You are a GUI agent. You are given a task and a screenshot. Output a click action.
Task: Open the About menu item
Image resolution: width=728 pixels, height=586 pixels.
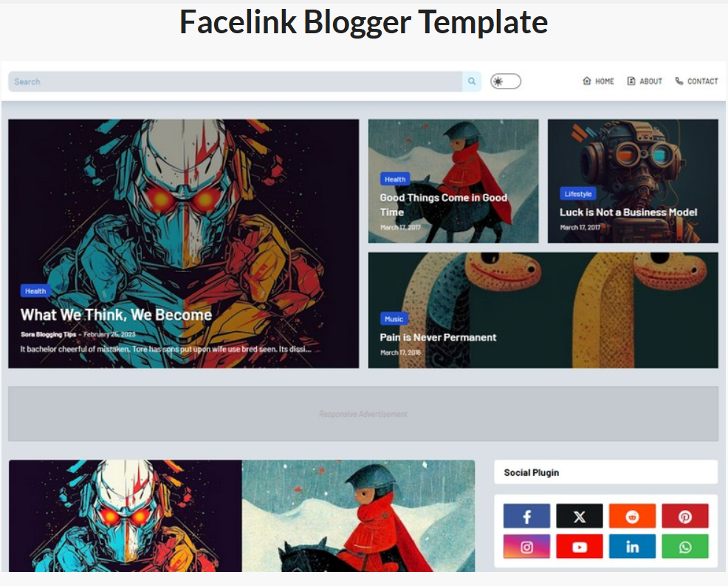click(x=645, y=81)
